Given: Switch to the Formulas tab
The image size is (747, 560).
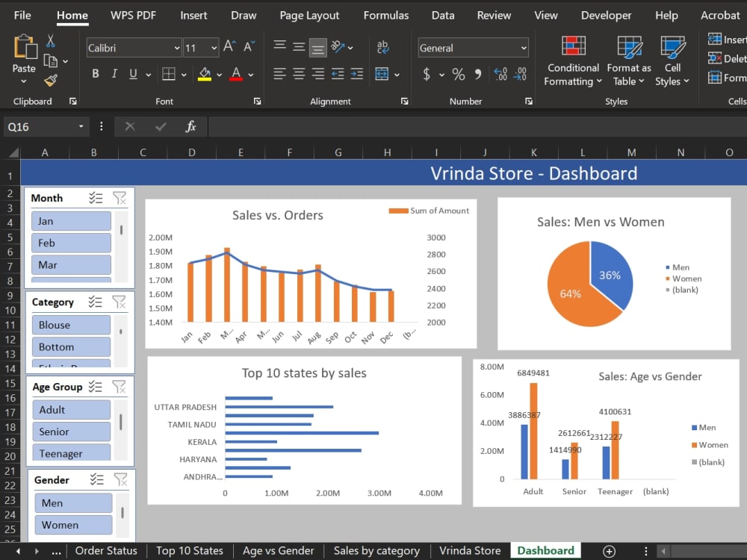Looking at the screenshot, I should pyautogui.click(x=386, y=15).
